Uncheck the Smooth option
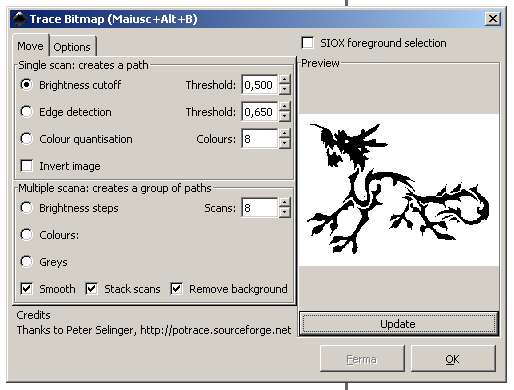This screenshot has width=514, height=390. click(26, 289)
